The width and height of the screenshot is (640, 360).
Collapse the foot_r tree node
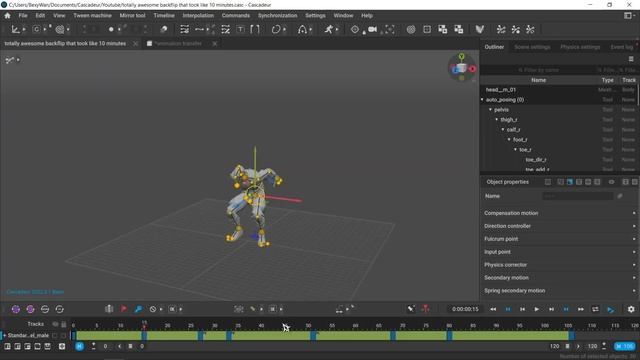(x=509, y=140)
